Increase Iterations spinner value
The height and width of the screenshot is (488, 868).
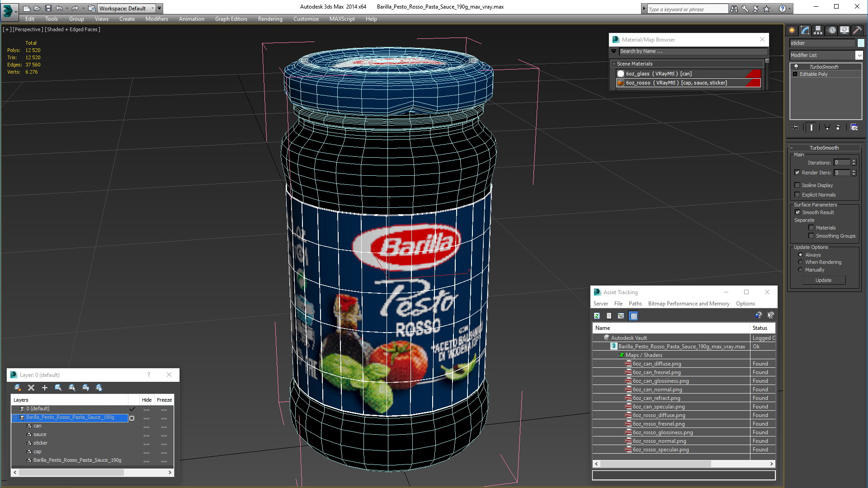click(x=854, y=161)
